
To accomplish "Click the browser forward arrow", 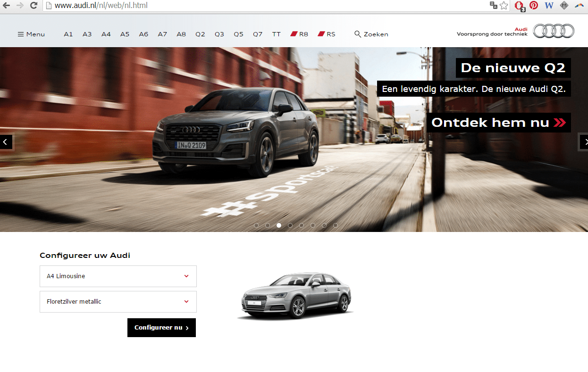I will click(x=20, y=6).
